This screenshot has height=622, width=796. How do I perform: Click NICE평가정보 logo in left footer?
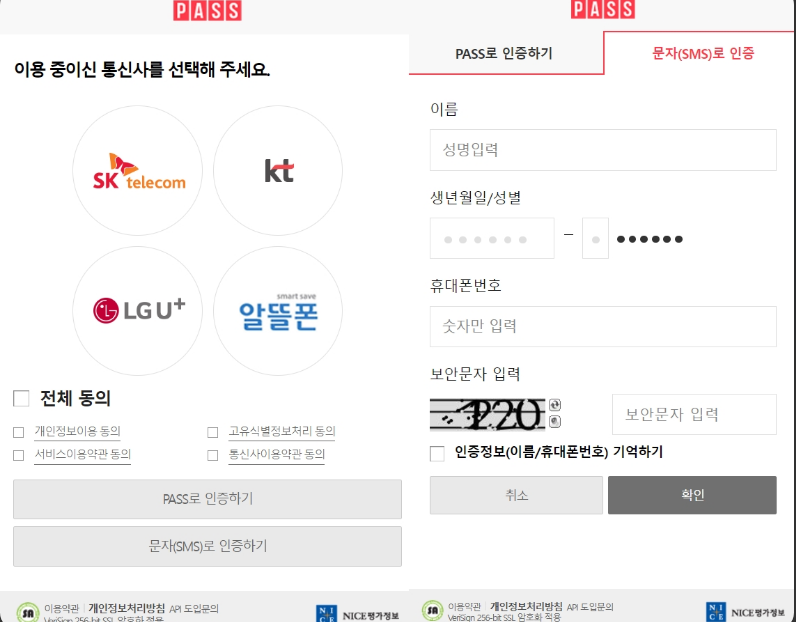357,614
